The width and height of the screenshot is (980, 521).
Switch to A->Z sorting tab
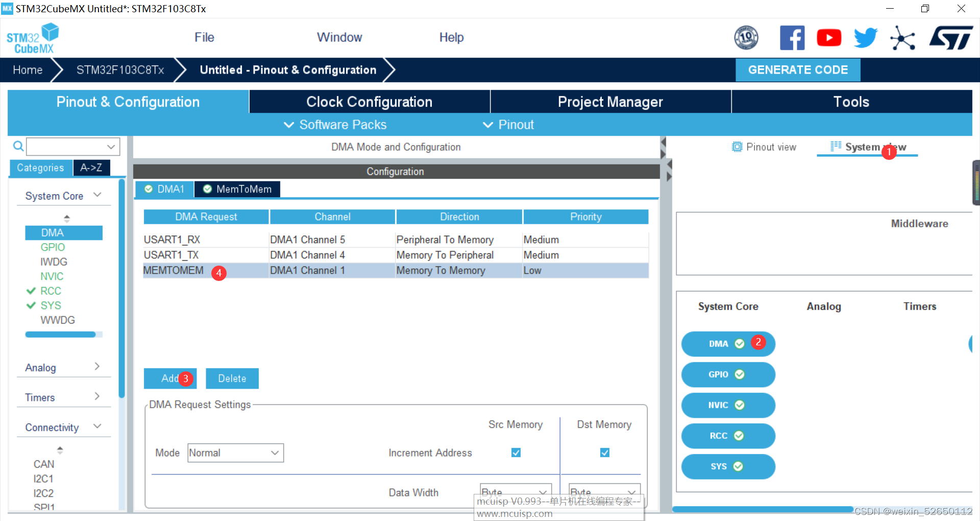pos(91,168)
